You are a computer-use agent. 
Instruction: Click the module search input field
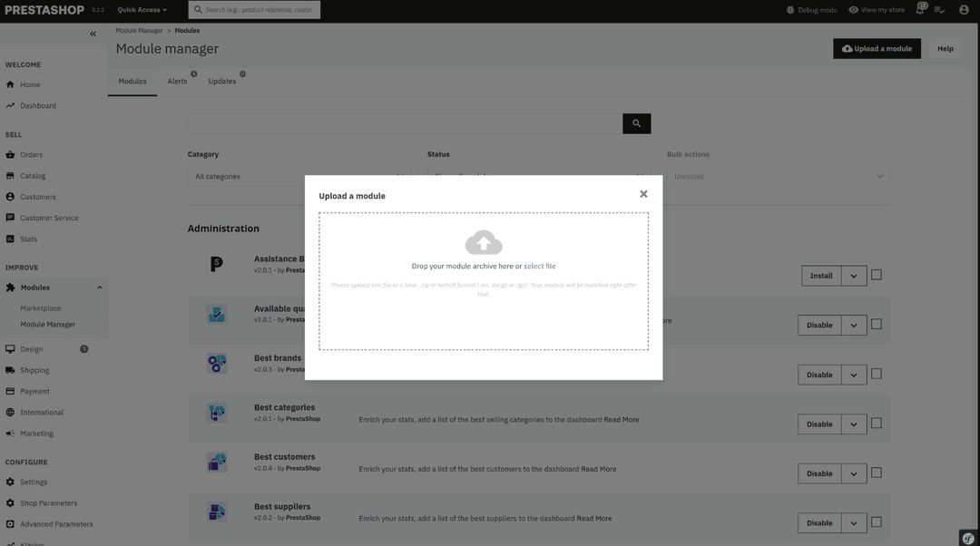(405, 123)
